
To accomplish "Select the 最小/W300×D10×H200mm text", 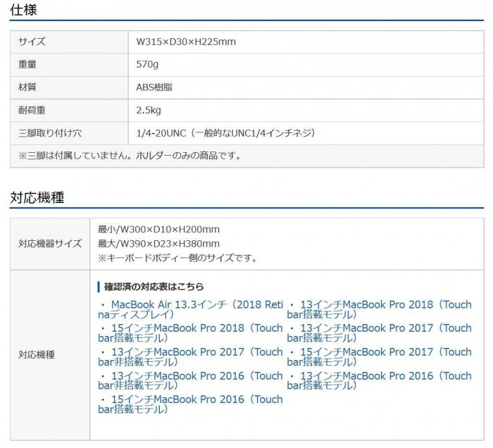I will coord(158,229).
